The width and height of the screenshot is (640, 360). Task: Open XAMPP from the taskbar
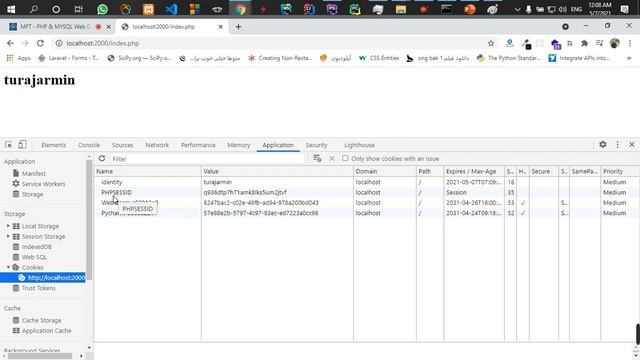tap(149, 9)
